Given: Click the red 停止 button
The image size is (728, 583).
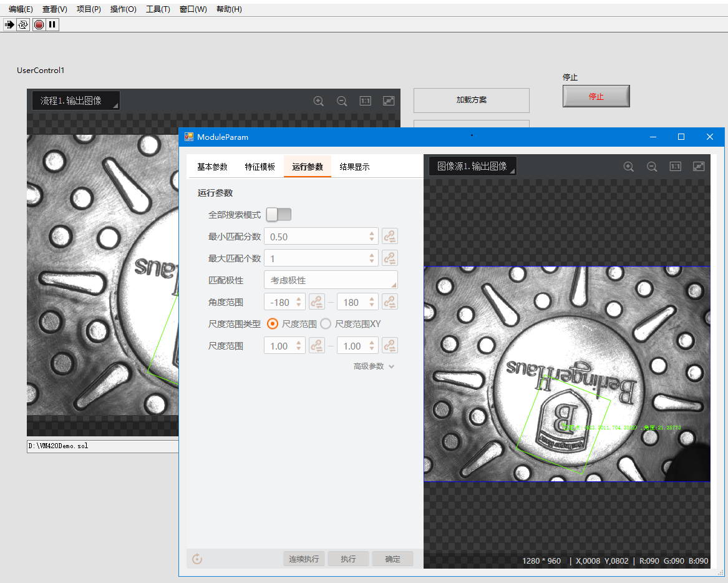Looking at the screenshot, I should click(x=596, y=96).
